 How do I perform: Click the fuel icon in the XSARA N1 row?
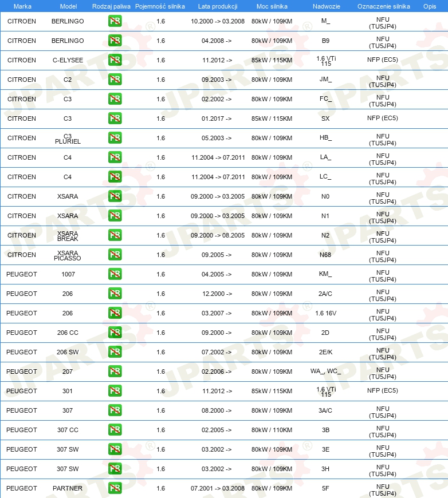[115, 216]
